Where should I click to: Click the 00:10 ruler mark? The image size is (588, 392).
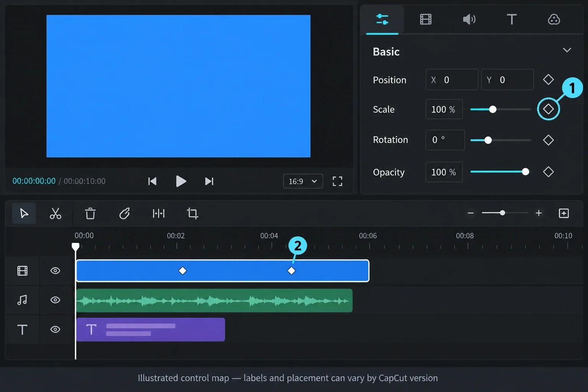pos(563,236)
